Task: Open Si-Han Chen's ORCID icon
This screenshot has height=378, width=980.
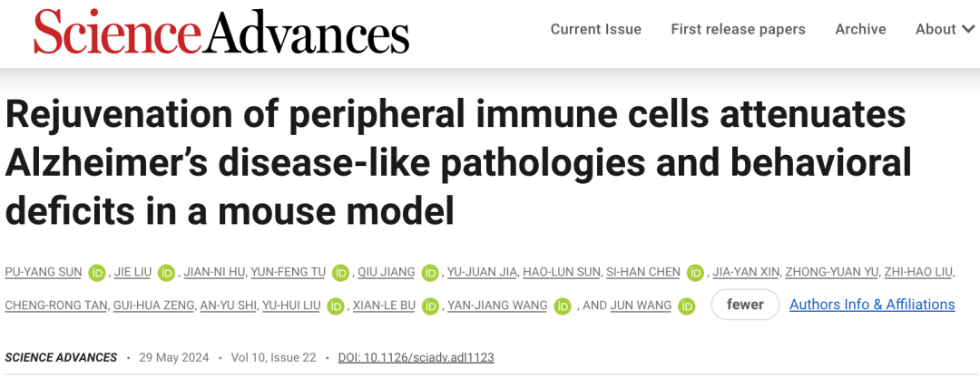Action: [x=695, y=272]
